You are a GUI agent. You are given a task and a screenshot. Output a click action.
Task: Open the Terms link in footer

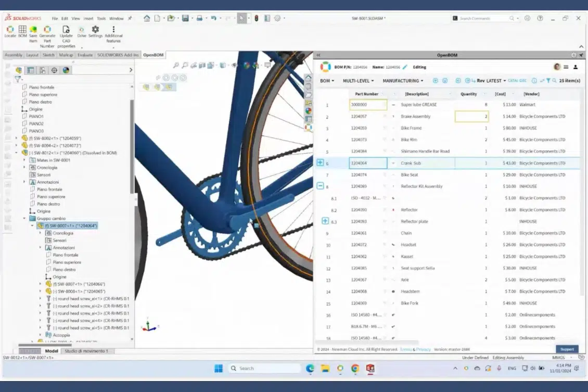click(x=406, y=349)
